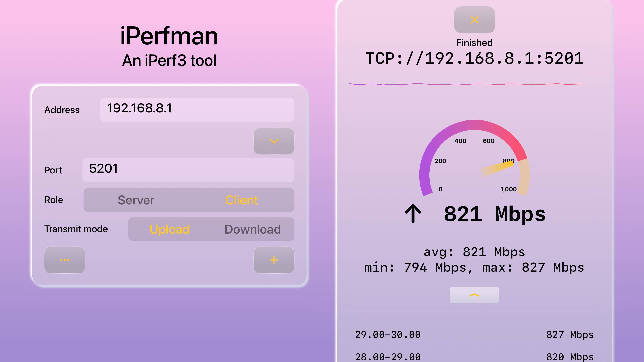This screenshot has width=644, height=362.
Task: Click the large 821 Mbps readout
Action: [495, 214]
